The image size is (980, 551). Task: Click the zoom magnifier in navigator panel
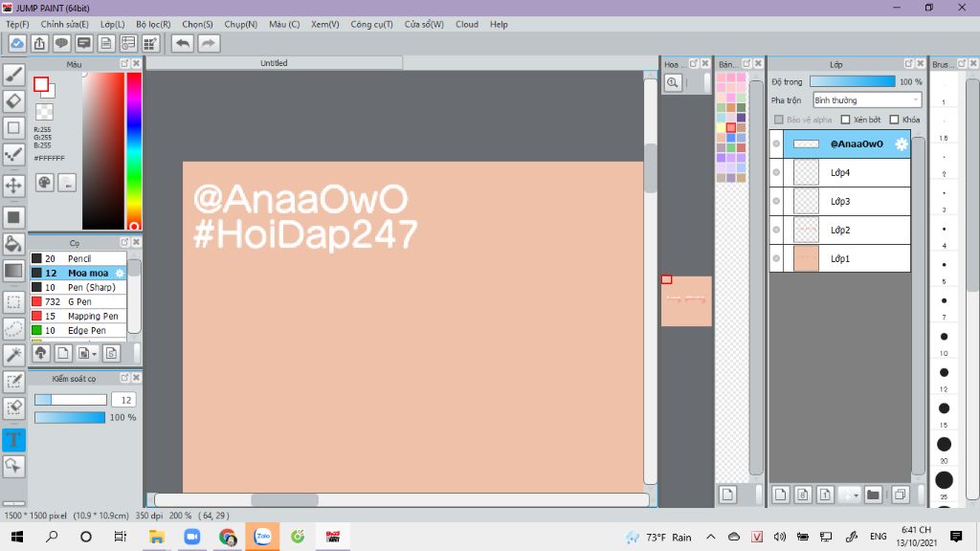(x=673, y=82)
